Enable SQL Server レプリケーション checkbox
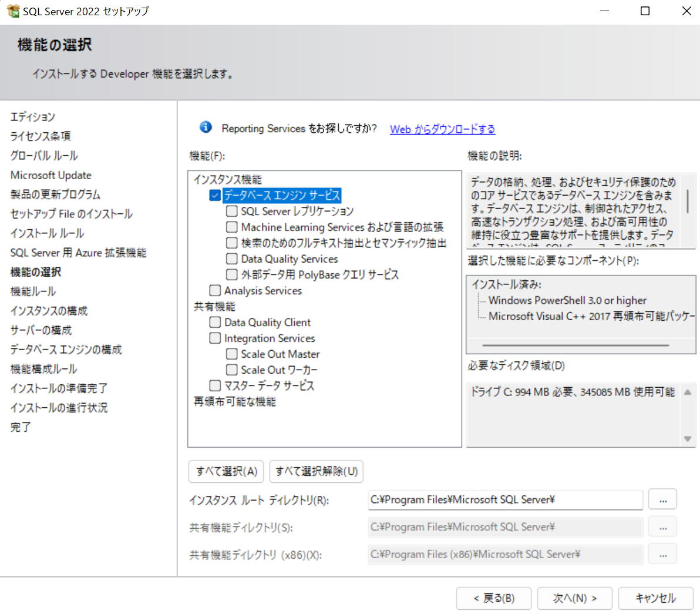 [x=232, y=211]
